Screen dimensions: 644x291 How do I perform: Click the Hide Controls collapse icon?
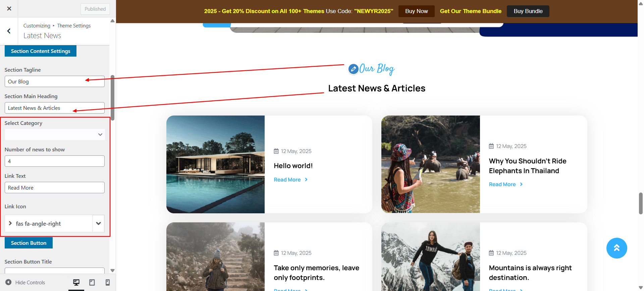click(x=8, y=282)
